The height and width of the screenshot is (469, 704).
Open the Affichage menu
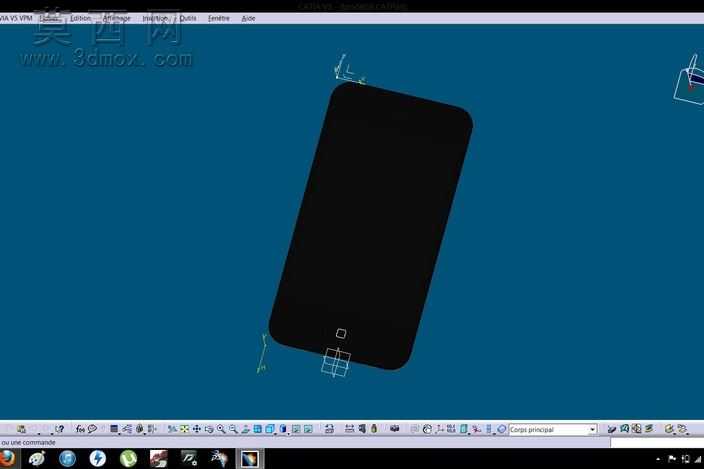(x=117, y=18)
